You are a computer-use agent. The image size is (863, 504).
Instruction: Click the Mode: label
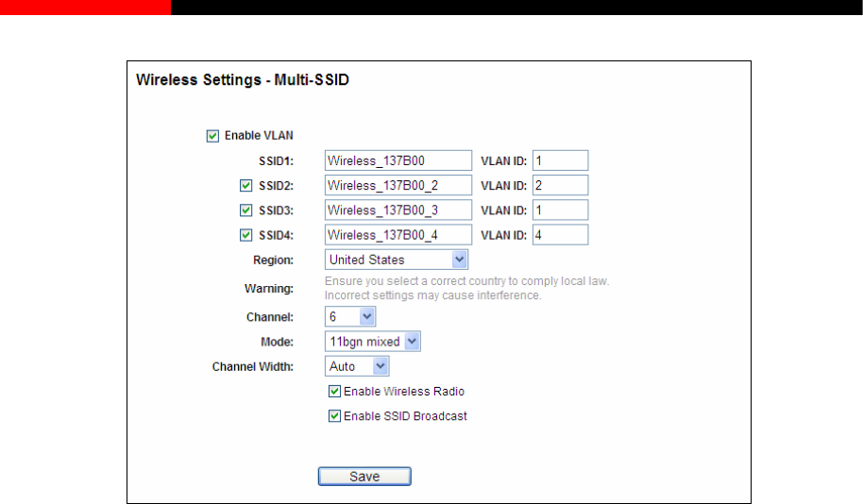click(277, 343)
